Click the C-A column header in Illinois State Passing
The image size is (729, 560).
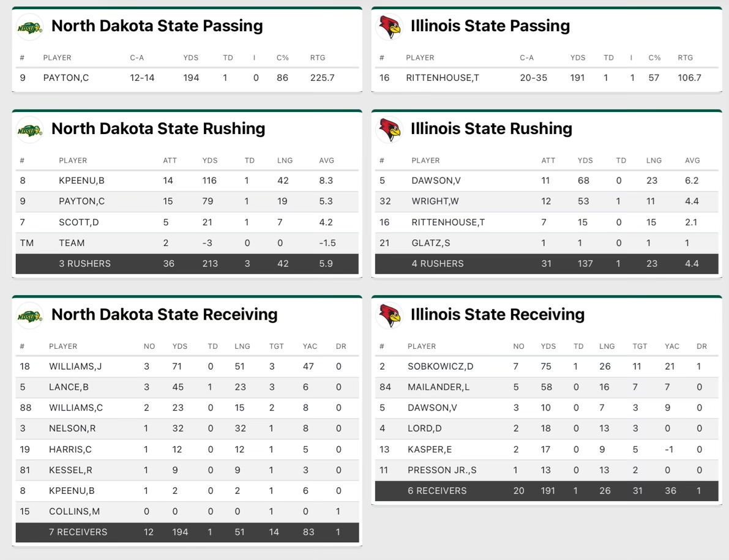coord(526,58)
